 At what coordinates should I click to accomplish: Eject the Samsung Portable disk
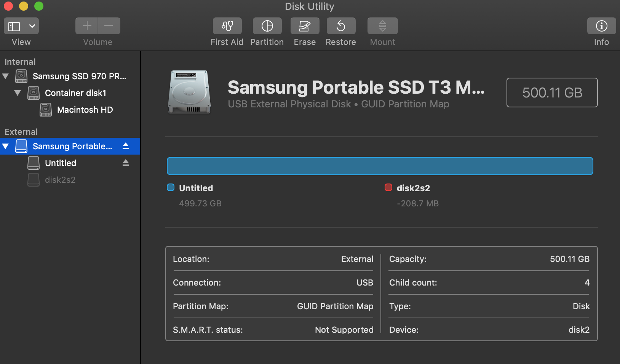pos(126,146)
